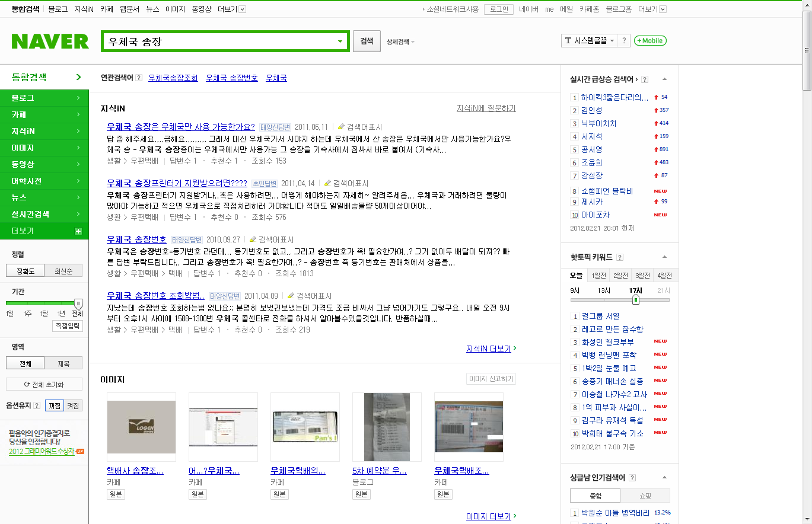Open 동영상 in the left sidebar
Image resolution: width=812 pixels, height=524 pixels.
[x=44, y=164]
